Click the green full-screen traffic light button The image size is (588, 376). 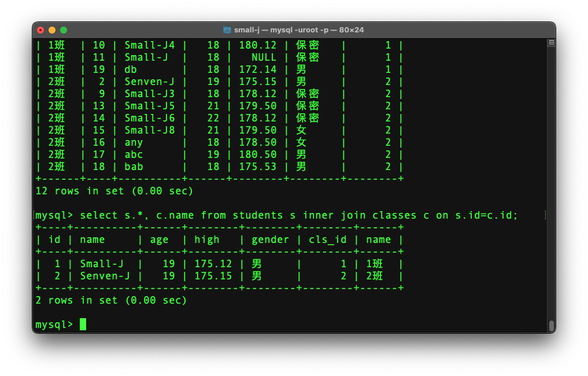[x=64, y=29]
